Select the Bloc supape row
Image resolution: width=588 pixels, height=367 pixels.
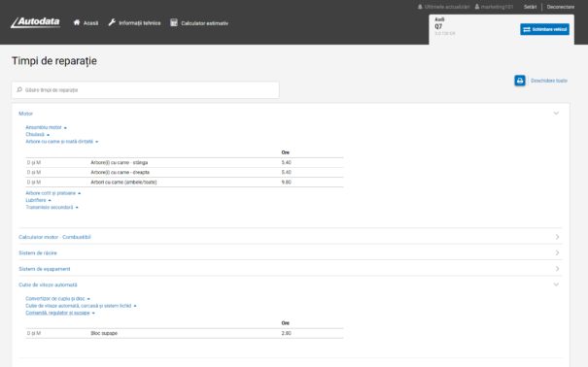point(185,333)
